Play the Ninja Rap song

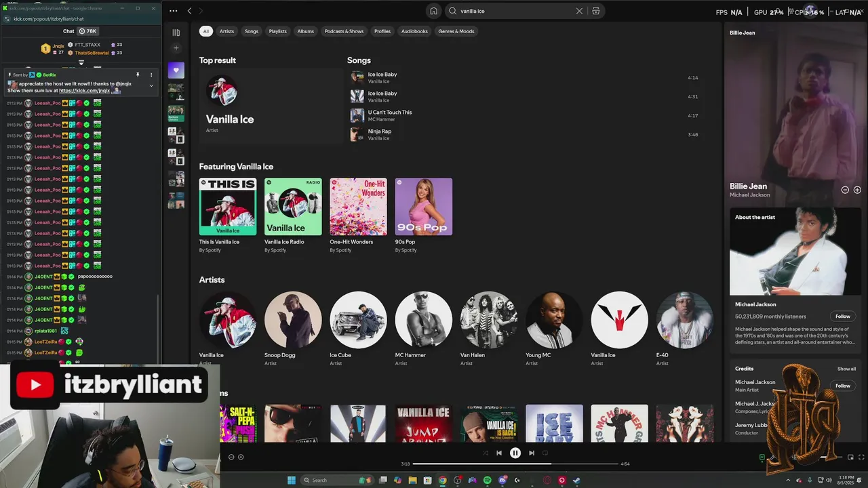pos(526,134)
